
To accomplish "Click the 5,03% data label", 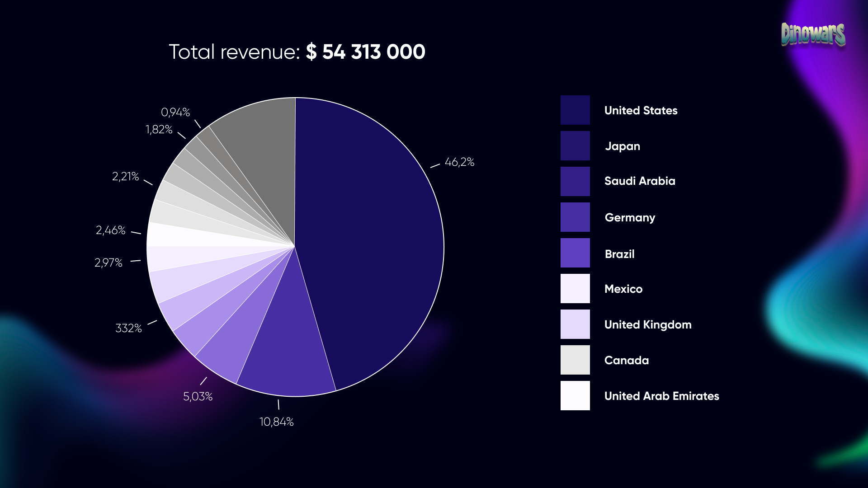I will (x=198, y=396).
